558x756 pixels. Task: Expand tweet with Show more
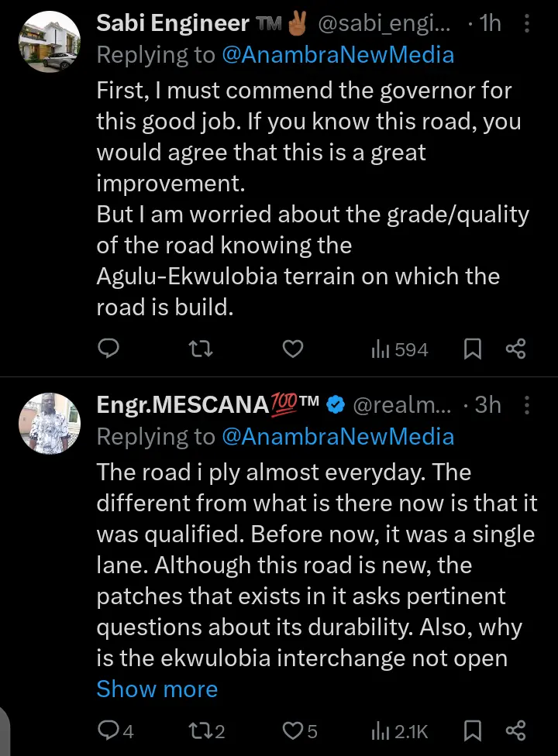click(157, 689)
